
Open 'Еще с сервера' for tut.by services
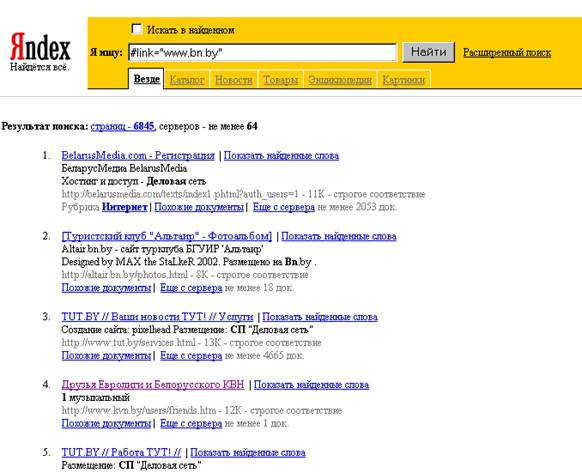191,355
